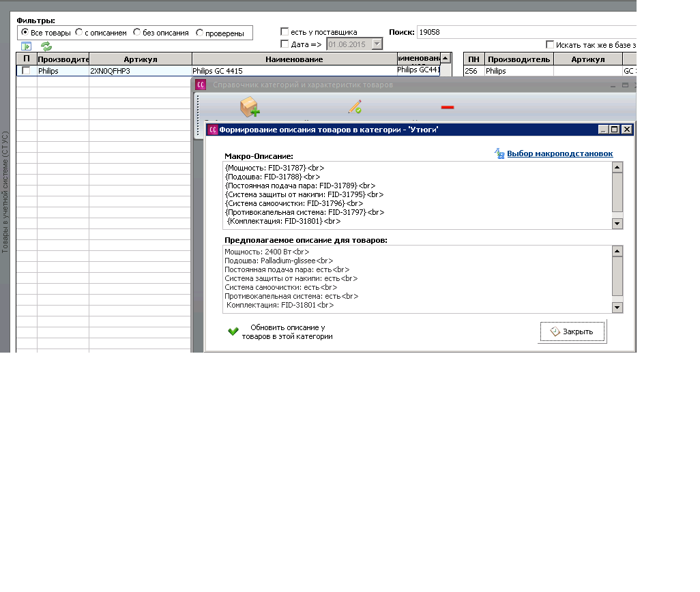Check 'Искать так же в базе' option
700x592 pixels.
[550, 44]
